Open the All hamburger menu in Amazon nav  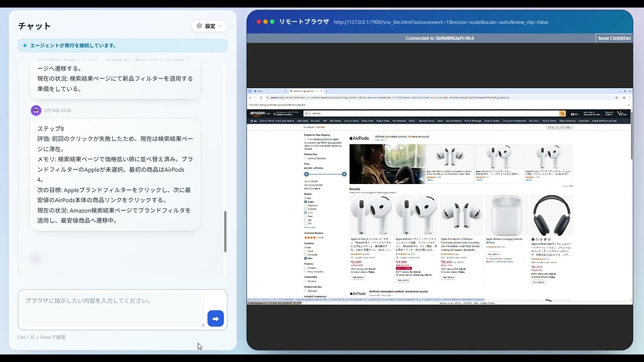pos(254,121)
